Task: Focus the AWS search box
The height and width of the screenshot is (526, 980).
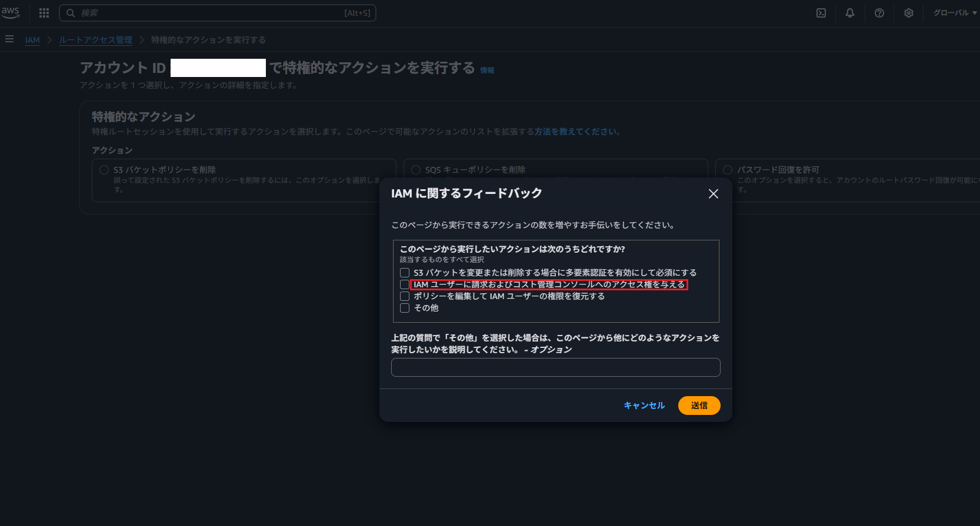Action: (x=218, y=13)
